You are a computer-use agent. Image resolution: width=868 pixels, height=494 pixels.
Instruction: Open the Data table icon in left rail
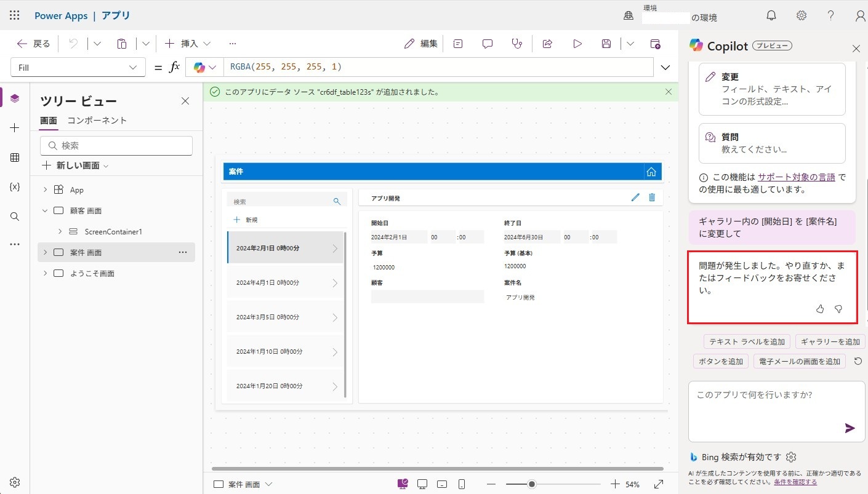(15, 157)
